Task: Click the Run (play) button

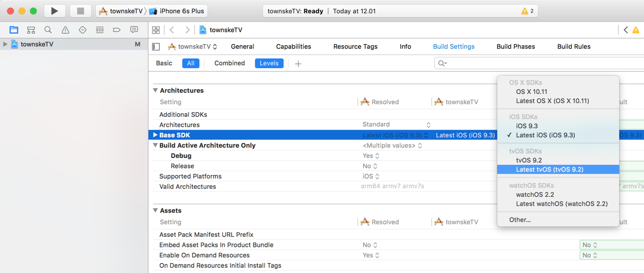Action: coord(54,11)
